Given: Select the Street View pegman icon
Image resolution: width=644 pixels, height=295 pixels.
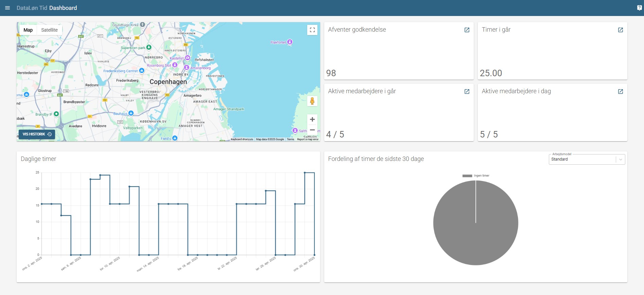Looking at the screenshot, I should (x=312, y=101).
